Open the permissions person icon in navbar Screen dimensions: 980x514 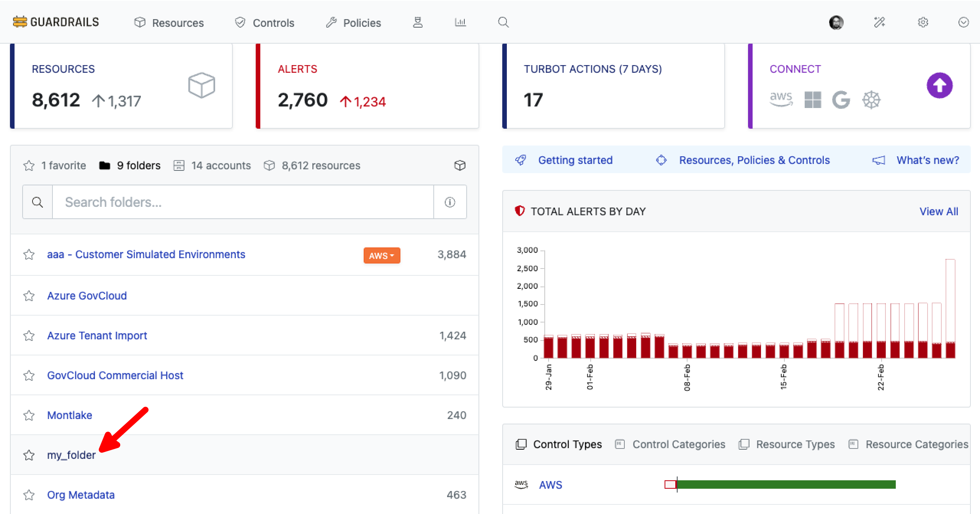point(418,22)
